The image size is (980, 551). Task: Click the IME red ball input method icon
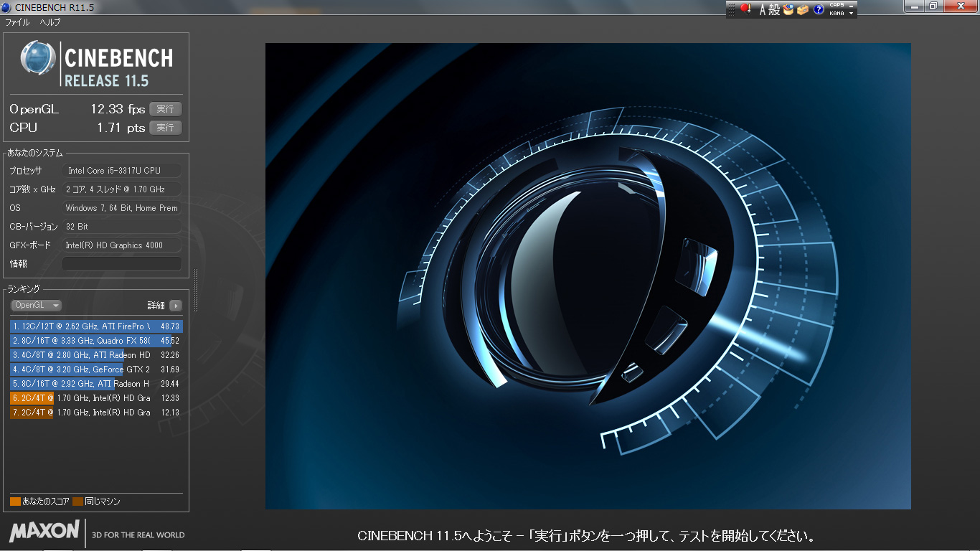[745, 9]
